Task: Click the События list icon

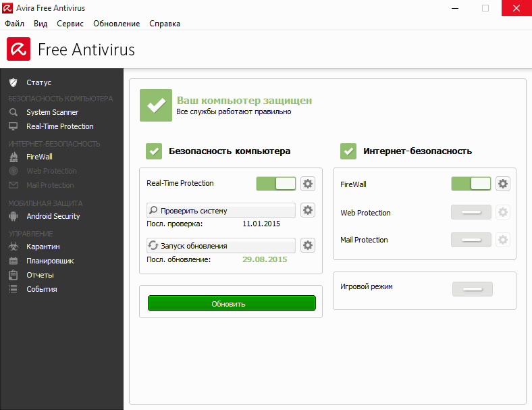Action: (x=14, y=289)
